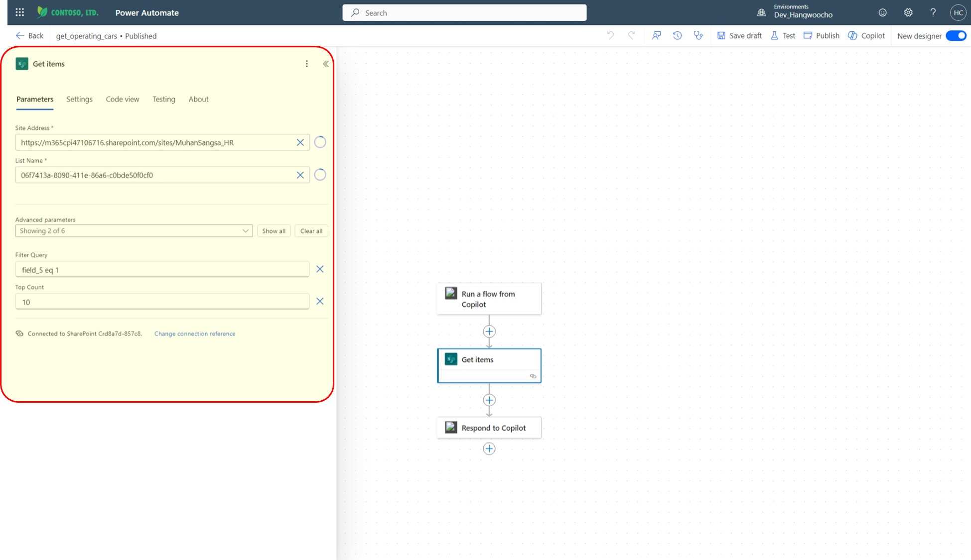The height and width of the screenshot is (560, 971).
Task: Open the feedback smiley icon
Action: pos(882,13)
